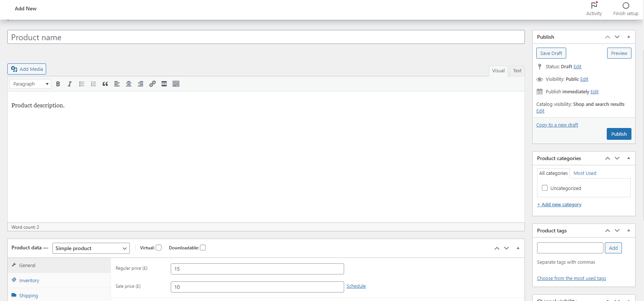Click Copy to a new draft
Image resolution: width=644 pixels, height=301 pixels.
point(557,125)
